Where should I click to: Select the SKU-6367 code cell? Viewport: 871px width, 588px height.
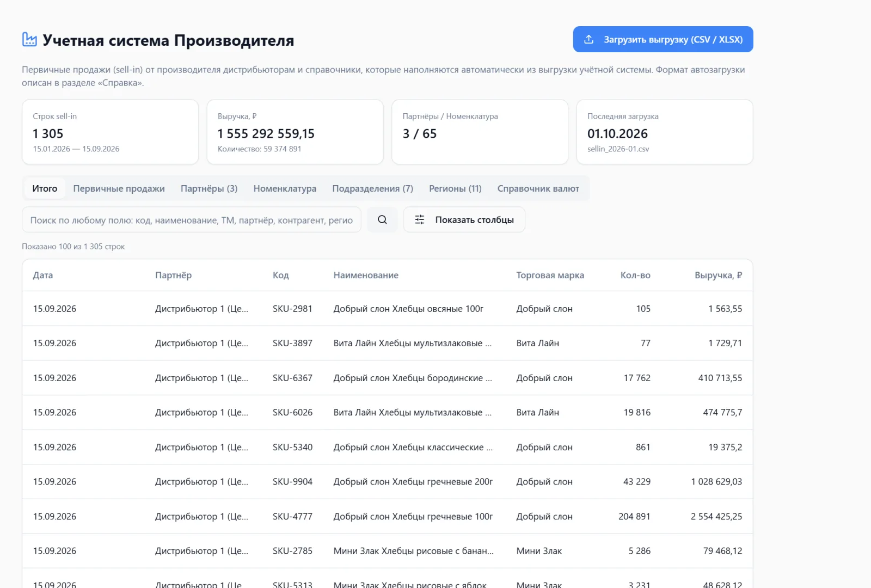[292, 378]
